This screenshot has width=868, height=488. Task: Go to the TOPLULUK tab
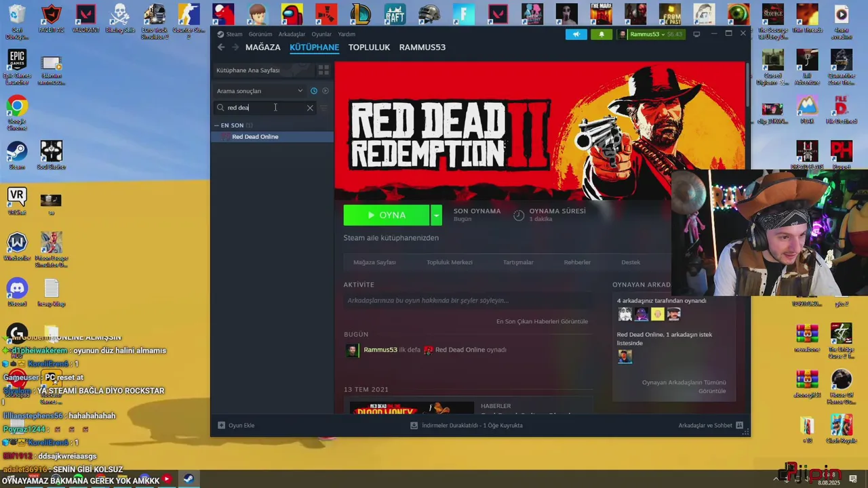[x=369, y=47]
